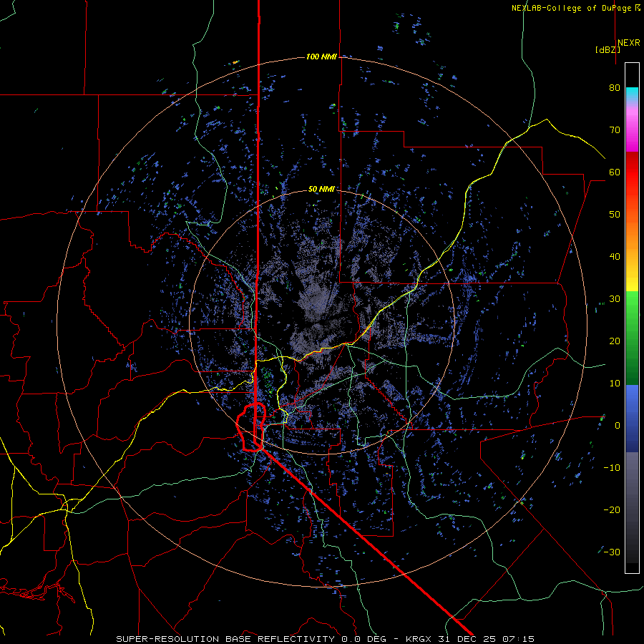The width and height of the screenshot is (644, 644).
Task: Click the [dBZ] units label
Action: pyautogui.click(x=608, y=49)
